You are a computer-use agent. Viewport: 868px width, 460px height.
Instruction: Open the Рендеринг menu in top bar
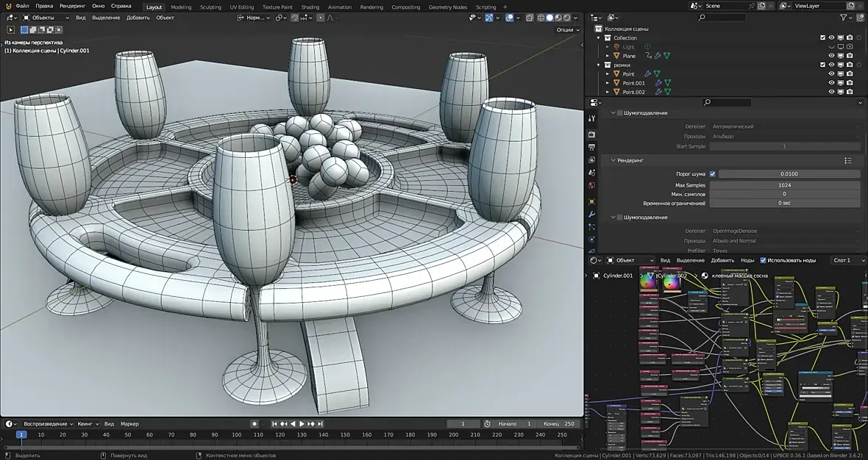tap(72, 6)
